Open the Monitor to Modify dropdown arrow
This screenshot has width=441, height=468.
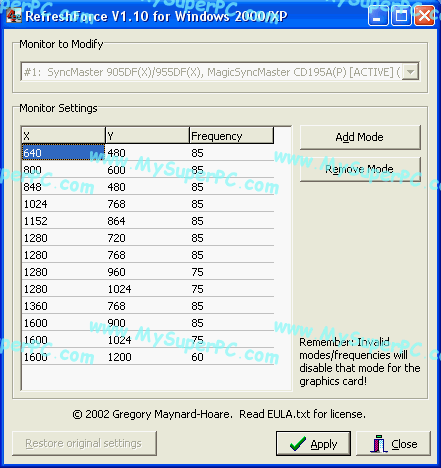[x=410, y=72]
